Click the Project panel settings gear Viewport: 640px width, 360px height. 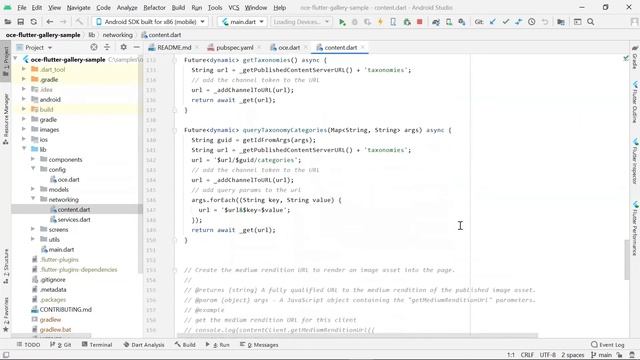point(123,47)
